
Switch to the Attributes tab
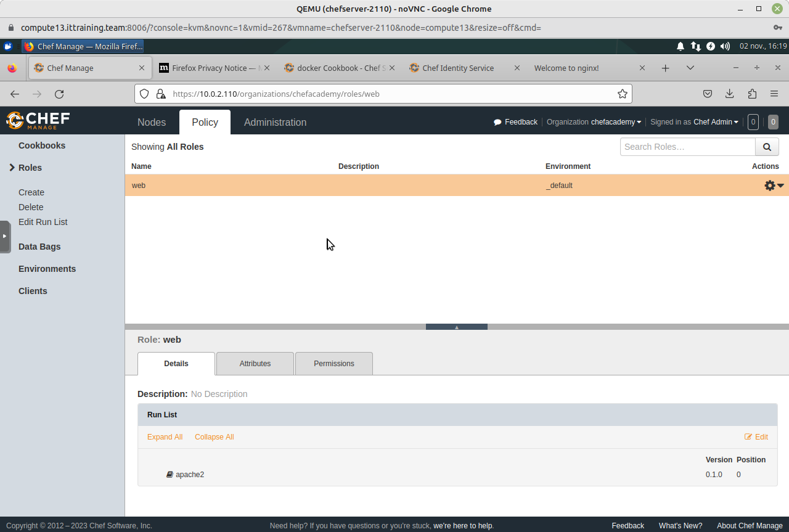(x=255, y=364)
